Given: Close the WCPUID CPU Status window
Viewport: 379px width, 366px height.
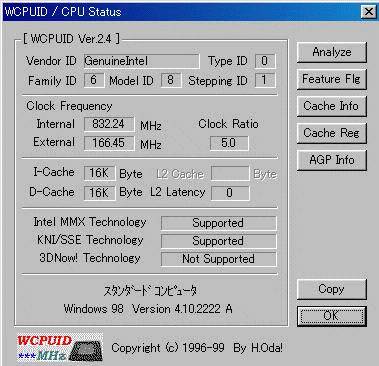Looking at the screenshot, I should [x=369, y=12].
